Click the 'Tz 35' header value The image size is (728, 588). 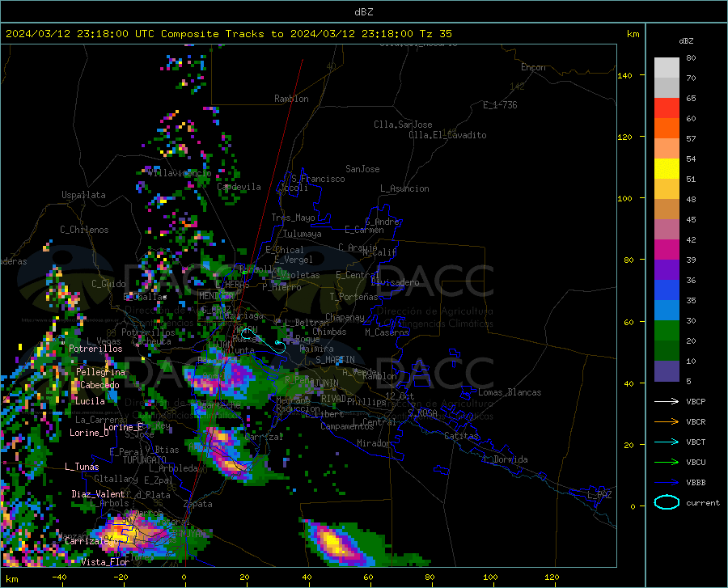point(436,34)
